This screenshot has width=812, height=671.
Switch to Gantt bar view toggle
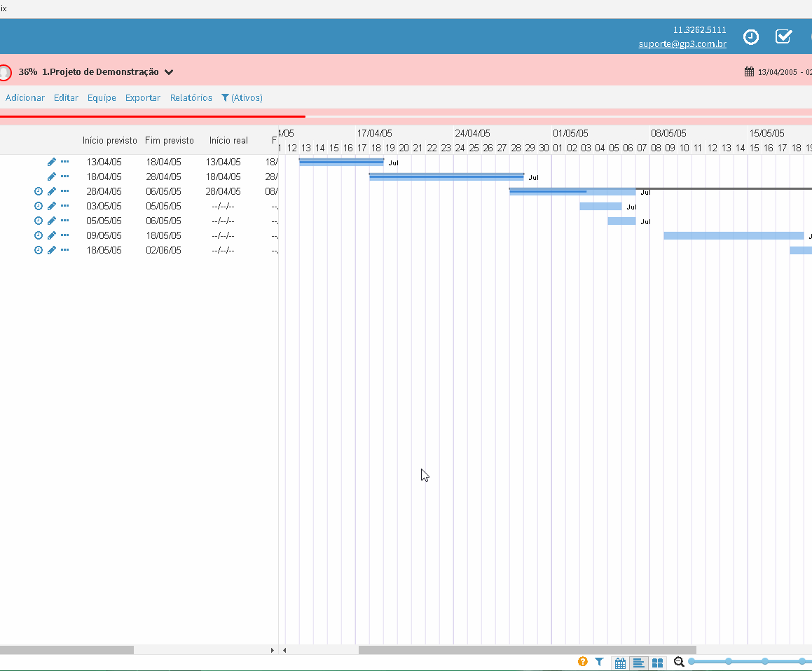638,663
